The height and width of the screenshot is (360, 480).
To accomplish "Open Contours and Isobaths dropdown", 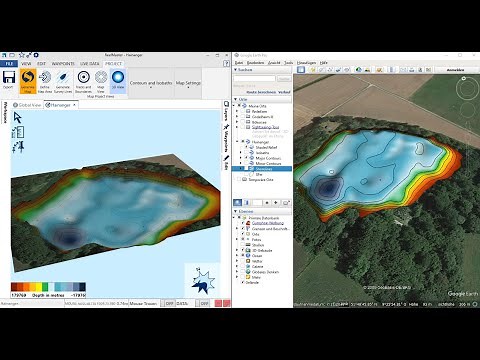I will [x=151, y=83].
